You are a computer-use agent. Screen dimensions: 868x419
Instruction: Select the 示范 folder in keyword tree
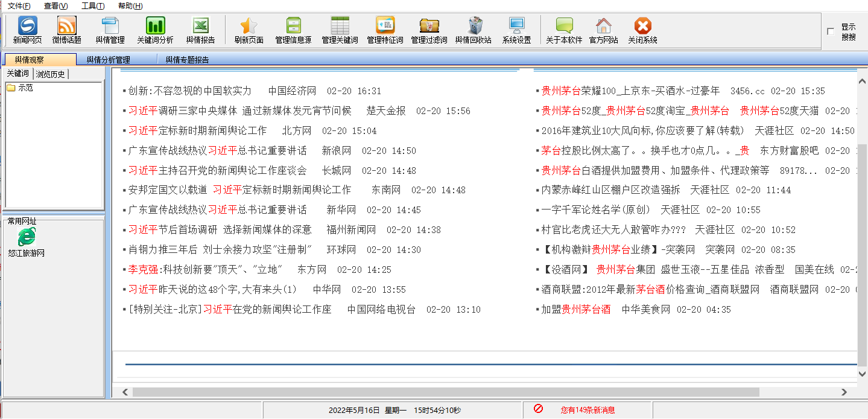25,88
